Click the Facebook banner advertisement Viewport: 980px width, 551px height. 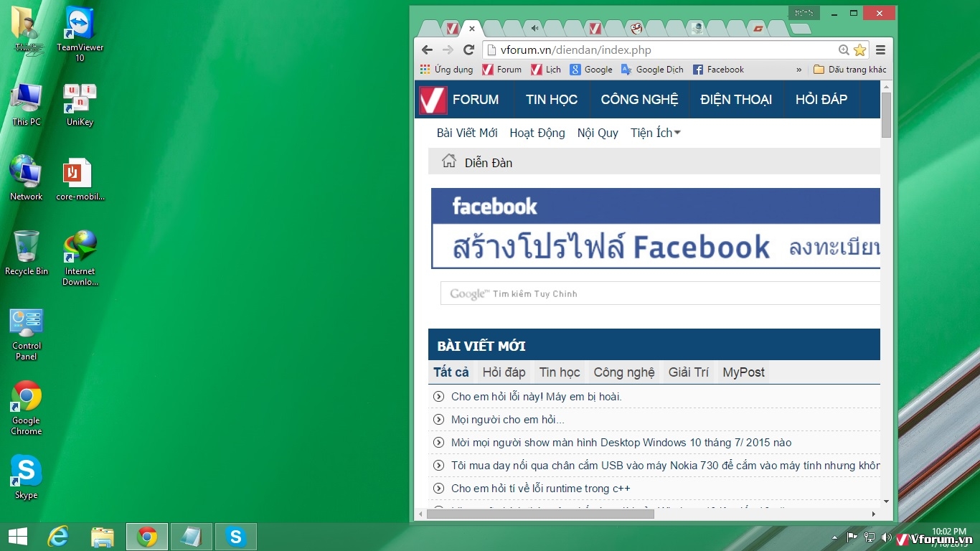click(655, 228)
